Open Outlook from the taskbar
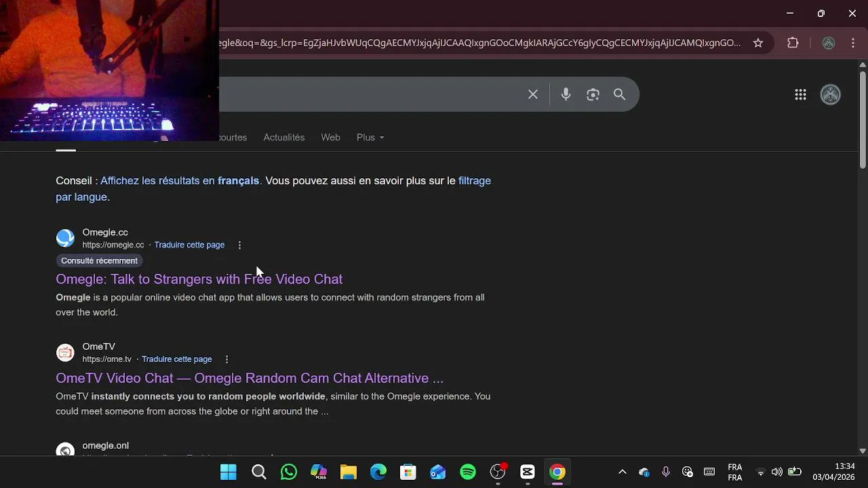Screen dimensions: 868x488 click(x=438, y=472)
